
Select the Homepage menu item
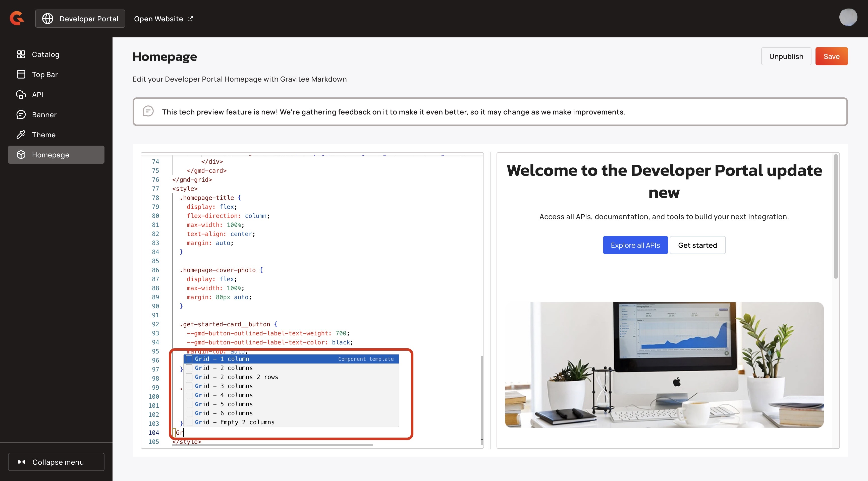click(x=50, y=155)
